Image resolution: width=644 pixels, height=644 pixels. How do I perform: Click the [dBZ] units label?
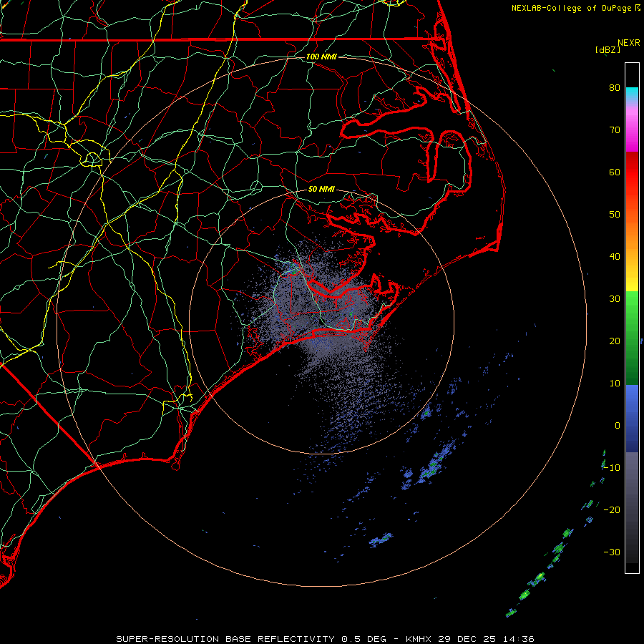coord(608,50)
